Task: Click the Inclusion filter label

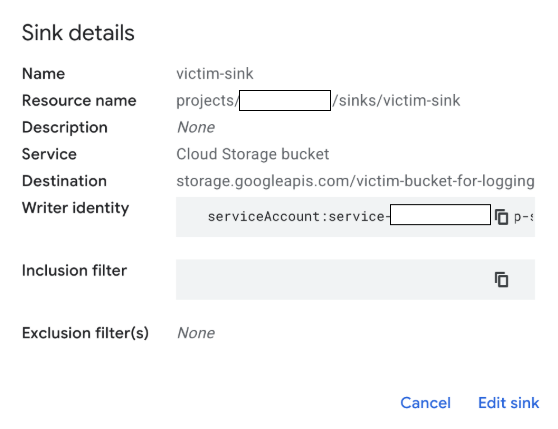Action: [x=74, y=270]
